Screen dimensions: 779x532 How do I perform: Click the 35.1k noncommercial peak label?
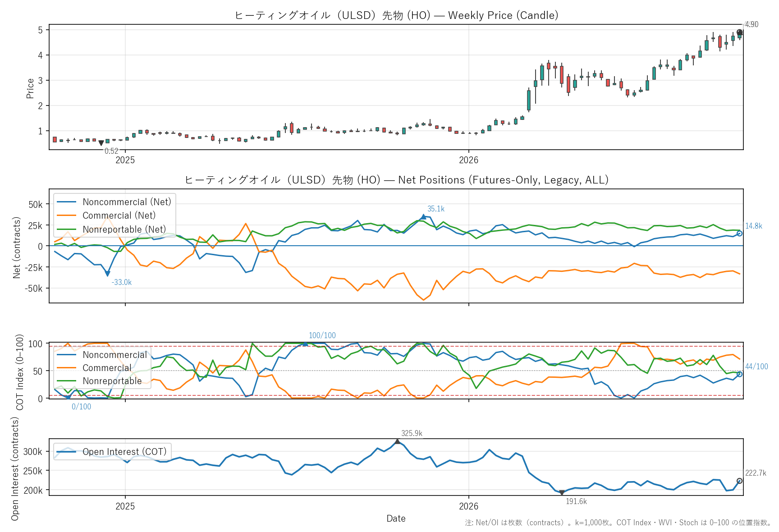(x=436, y=209)
